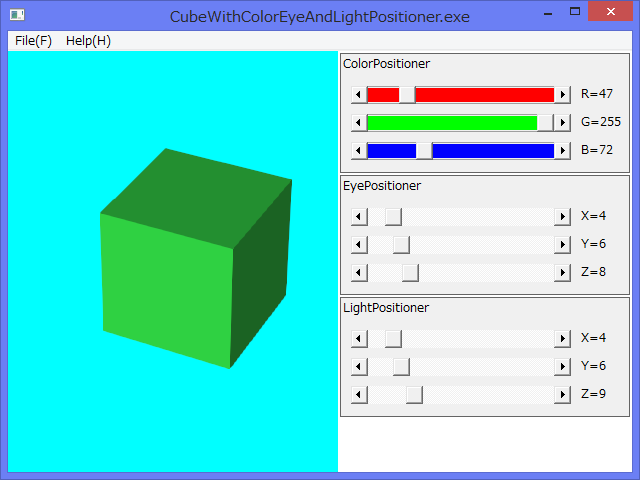Image resolution: width=640 pixels, height=480 pixels.
Task: Click the LightPositioner Z=9 slider thumb
Action: (414, 395)
